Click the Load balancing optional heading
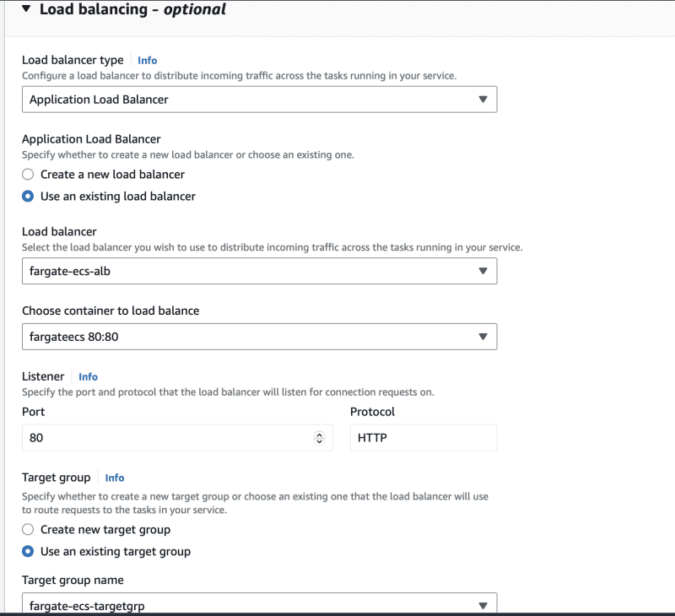675x616 pixels. pos(132,9)
